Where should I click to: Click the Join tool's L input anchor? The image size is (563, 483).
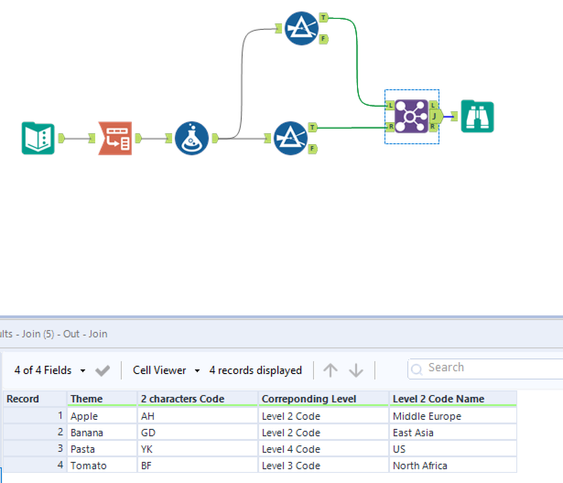click(x=390, y=106)
